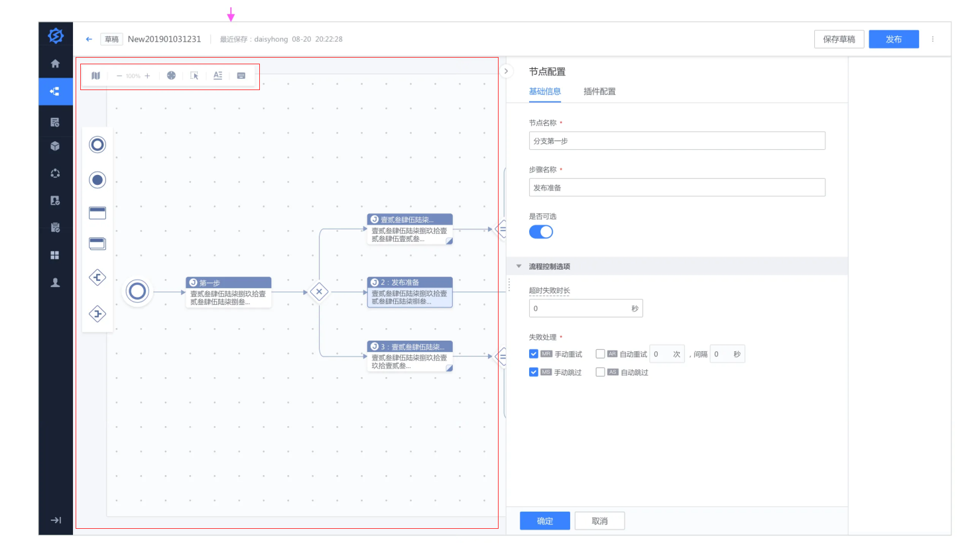
Task: Collapse the node configuration panel via its chevron
Action: [x=506, y=71]
